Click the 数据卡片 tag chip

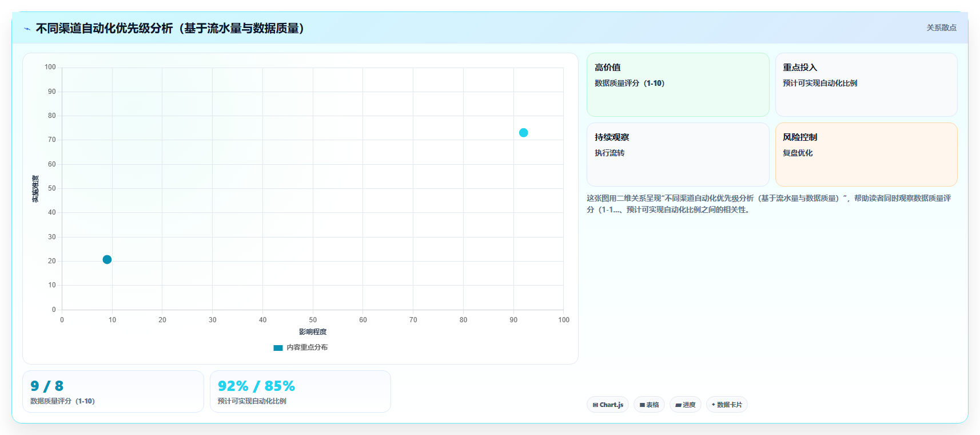(727, 405)
